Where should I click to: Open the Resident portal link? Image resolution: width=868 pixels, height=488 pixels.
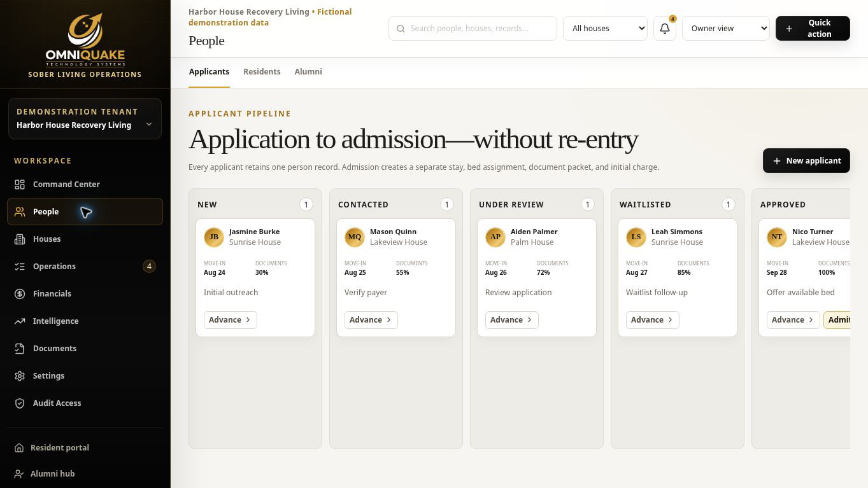[x=85, y=447]
